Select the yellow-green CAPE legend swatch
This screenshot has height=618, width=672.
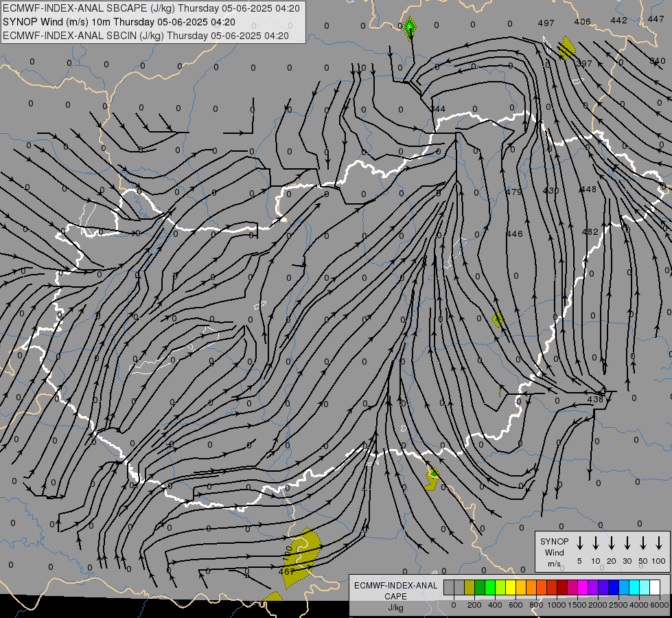point(500,587)
